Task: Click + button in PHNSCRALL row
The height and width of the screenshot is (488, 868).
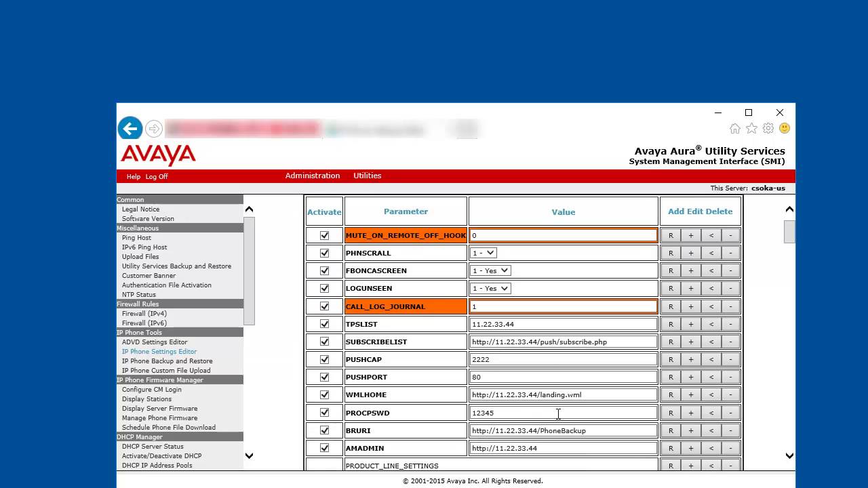Action: coord(691,253)
